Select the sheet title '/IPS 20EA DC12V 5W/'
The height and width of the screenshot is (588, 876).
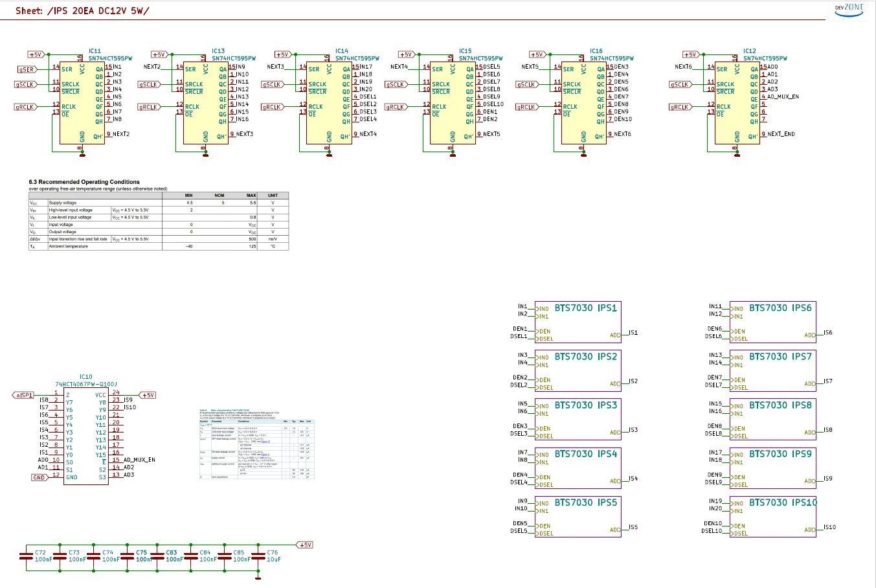[x=98, y=10]
